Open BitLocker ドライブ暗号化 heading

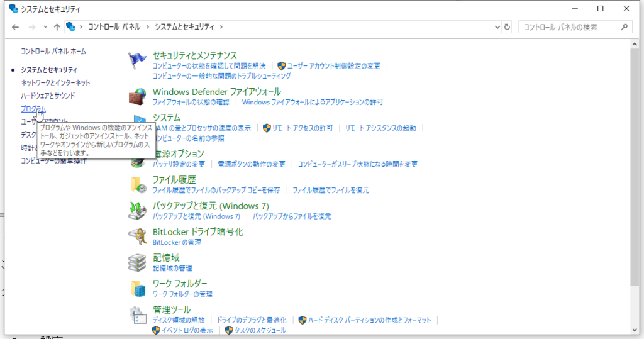[198, 231]
